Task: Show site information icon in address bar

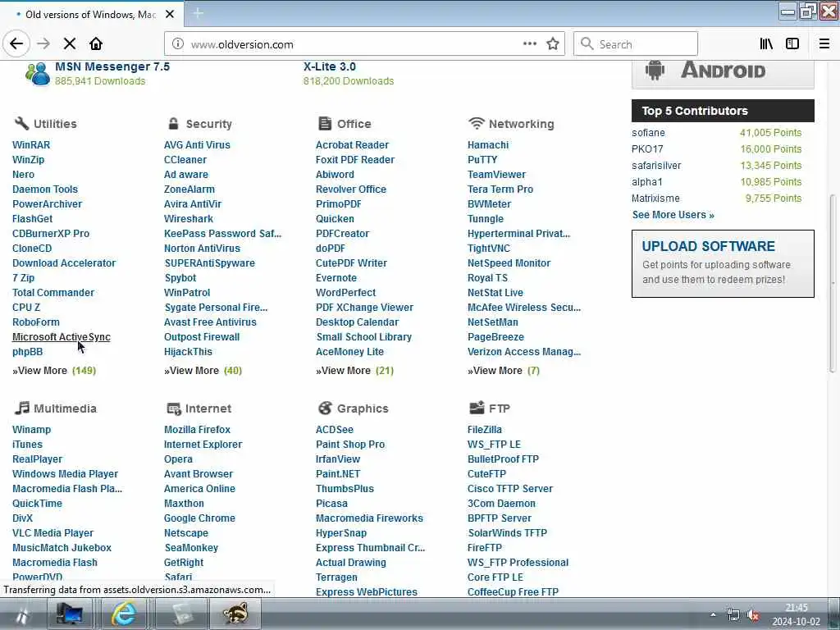Action: click(178, 44)
